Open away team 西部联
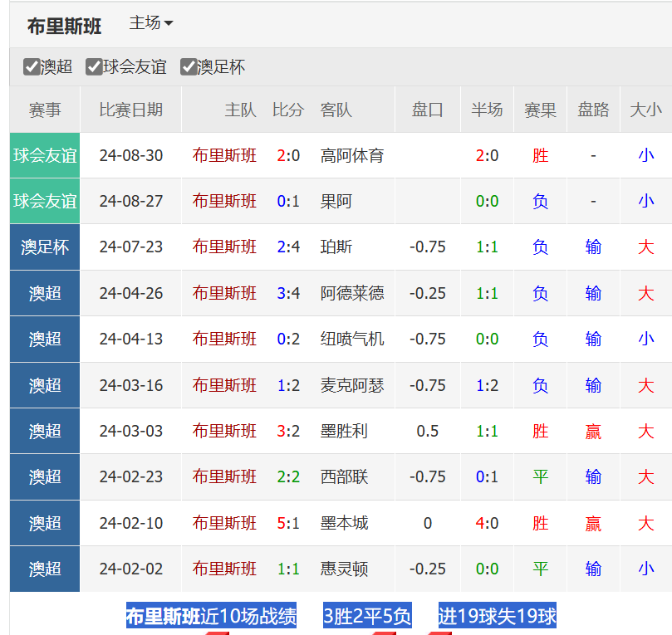The width and height of the screenshot is (672, 635). pyautogui.click(x=344, y=477)
